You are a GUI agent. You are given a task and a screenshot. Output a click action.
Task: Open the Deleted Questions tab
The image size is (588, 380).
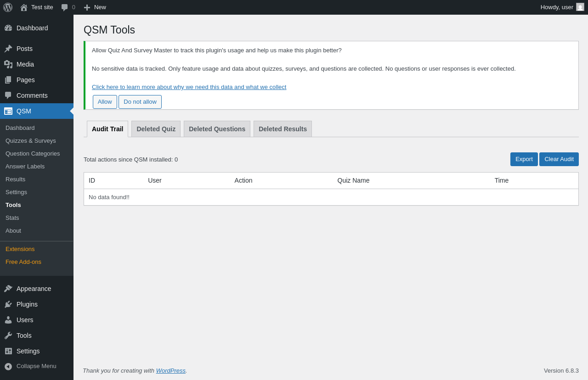click(217, 129)
